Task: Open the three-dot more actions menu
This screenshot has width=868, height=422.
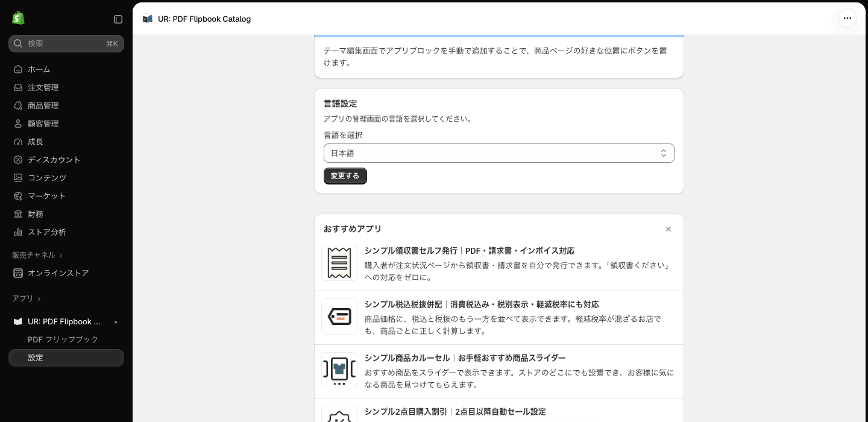Action: click(848, 18)
